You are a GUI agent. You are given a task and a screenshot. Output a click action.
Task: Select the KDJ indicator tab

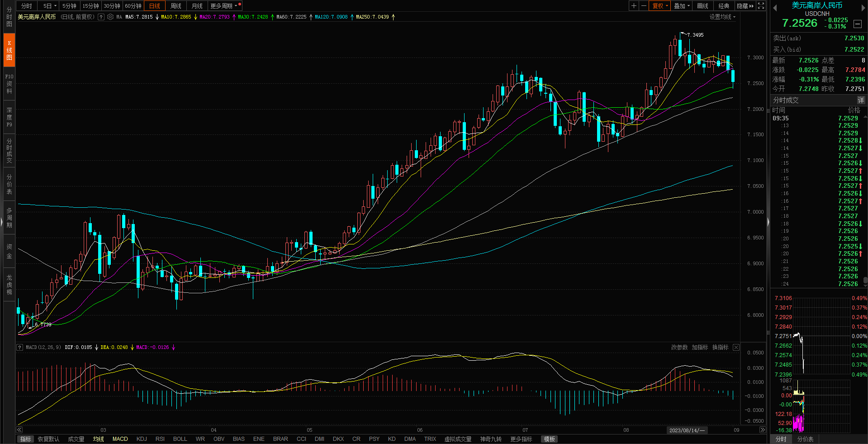point(142,439)
